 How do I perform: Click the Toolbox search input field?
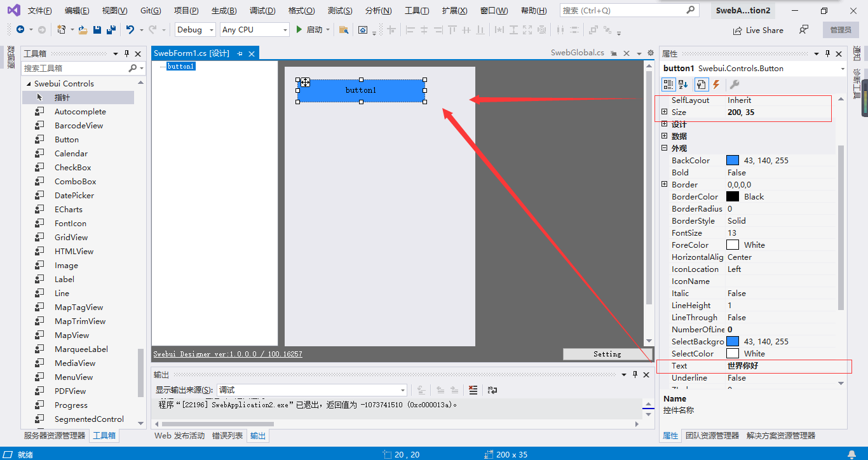coord(75,68)
